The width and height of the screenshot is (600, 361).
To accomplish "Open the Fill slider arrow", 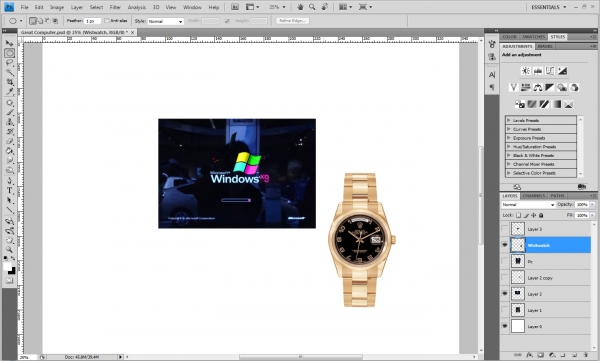I will 592,216.
